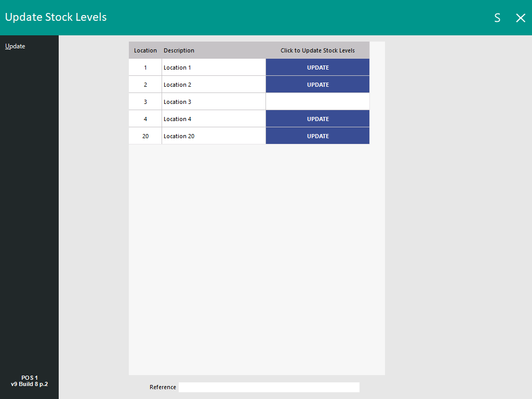Click the empty update cell for Location 3

[317, 102]
